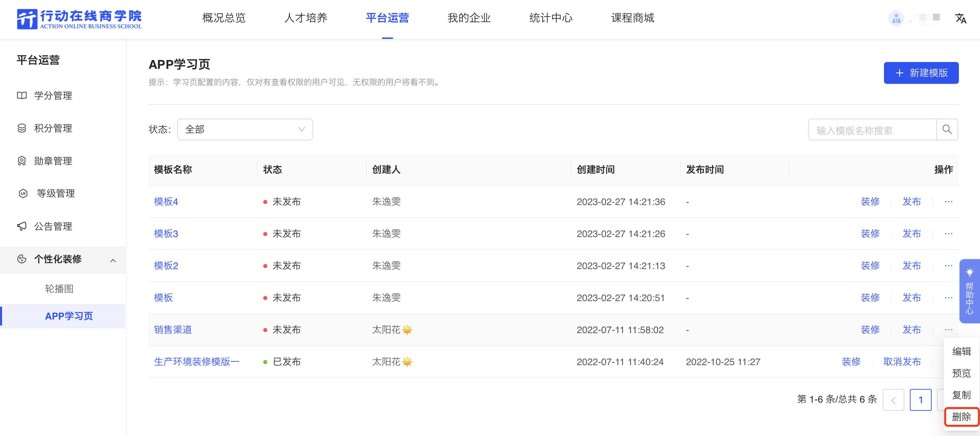
Task: Click the 积分管理 coins icon
Action: point(22,128)
